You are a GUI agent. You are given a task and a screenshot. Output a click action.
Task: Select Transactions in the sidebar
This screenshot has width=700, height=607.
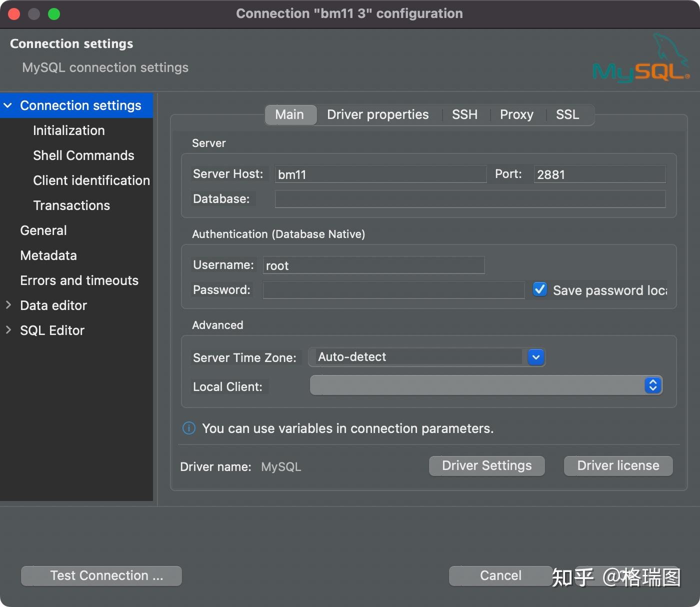[76, 205]
